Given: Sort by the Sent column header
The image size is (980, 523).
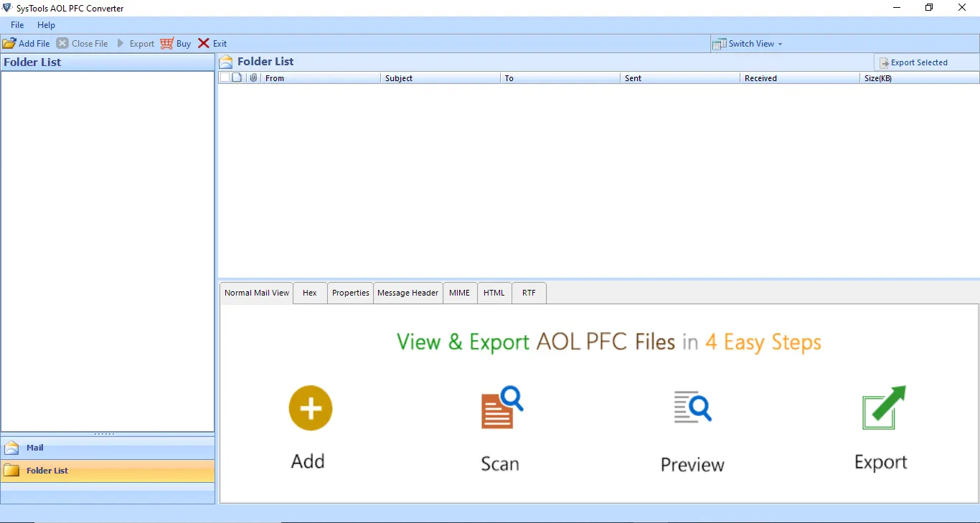Looking at the screenshot, I should pos(680,78).
